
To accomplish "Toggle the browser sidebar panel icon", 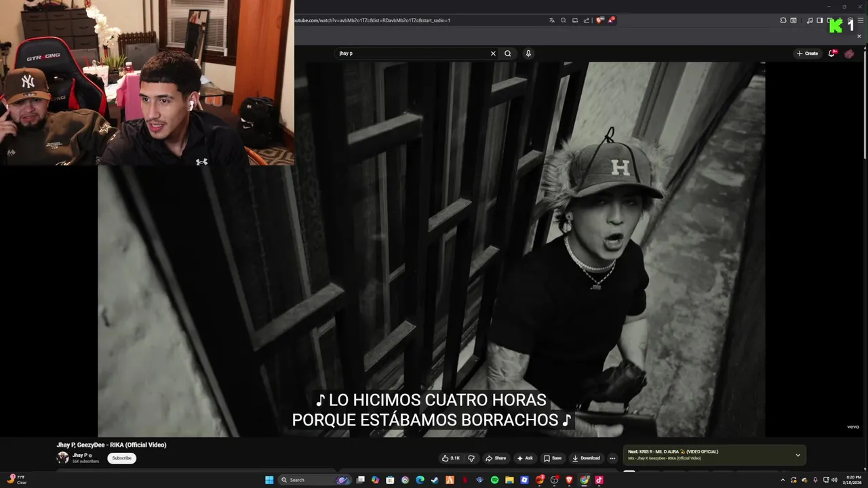I will pos(820,20).
